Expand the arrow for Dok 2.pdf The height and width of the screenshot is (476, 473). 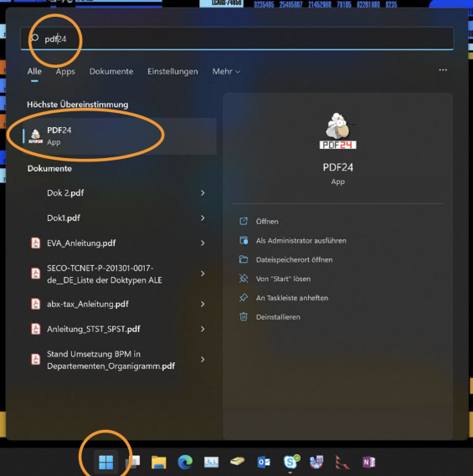click(203, 192)
